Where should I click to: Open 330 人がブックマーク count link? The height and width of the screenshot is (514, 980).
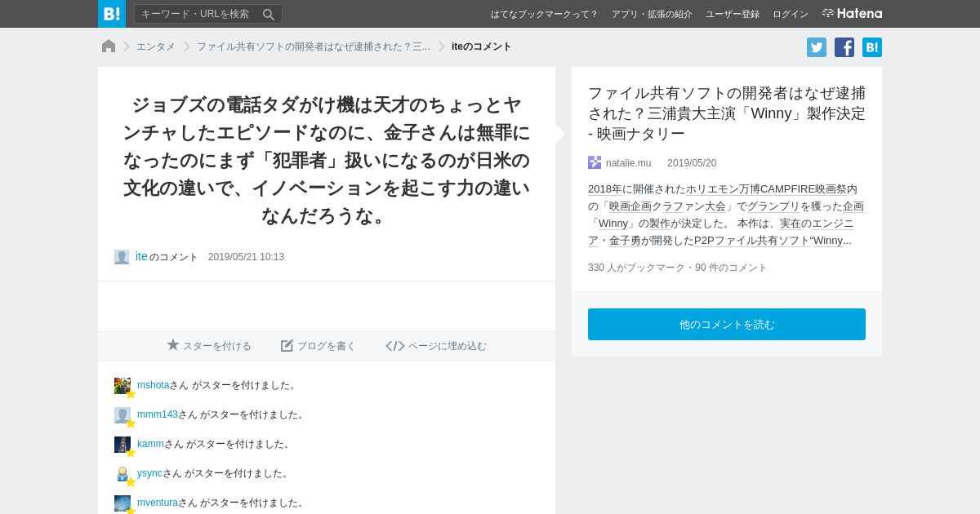636,268
